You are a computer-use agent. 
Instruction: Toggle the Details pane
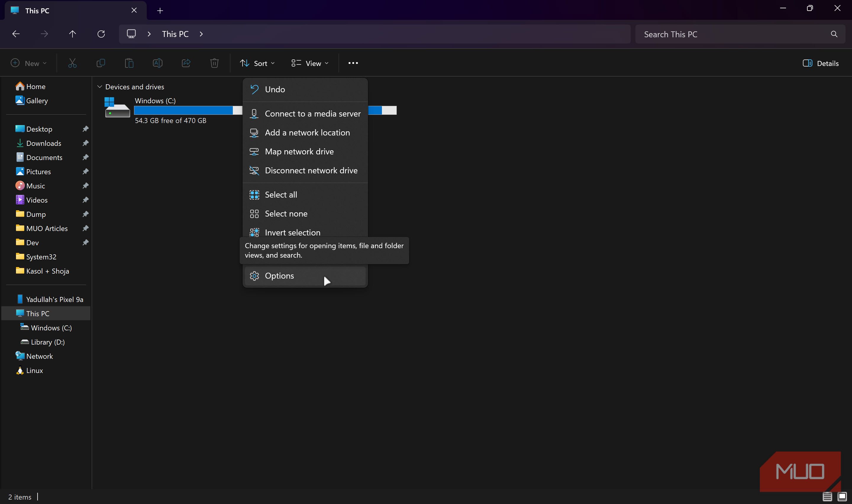(x=820, y=63)
